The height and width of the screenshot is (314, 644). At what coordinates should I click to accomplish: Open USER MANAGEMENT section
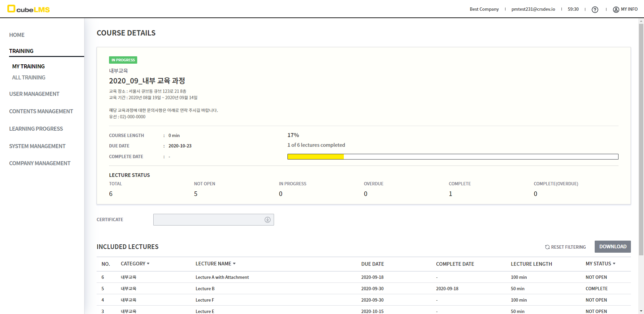(34, 94)
